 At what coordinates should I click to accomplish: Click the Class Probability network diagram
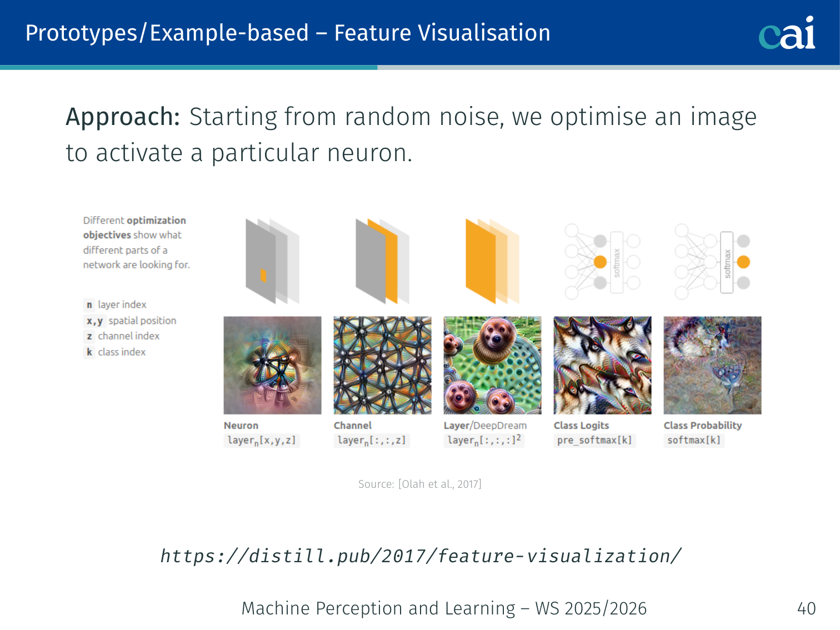point(712,261)
